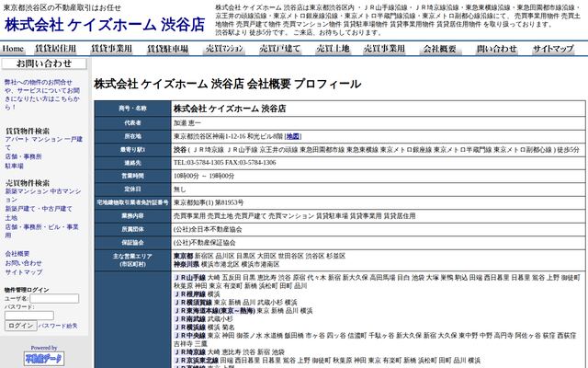The image size is (588, 368).
Task: Click the 主な営業エリア (市区町村) header cell
Action: pyautogui.click(x=132, y=259)
